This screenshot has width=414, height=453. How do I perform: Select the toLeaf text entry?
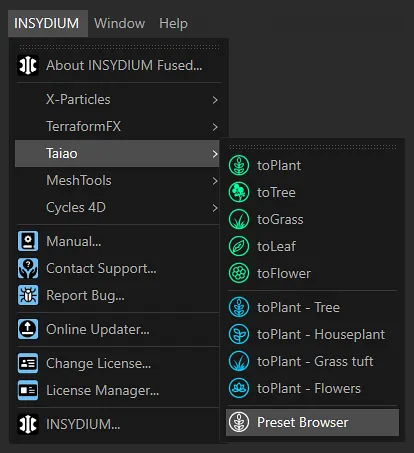pyautogui.click(x=276, y=247)
